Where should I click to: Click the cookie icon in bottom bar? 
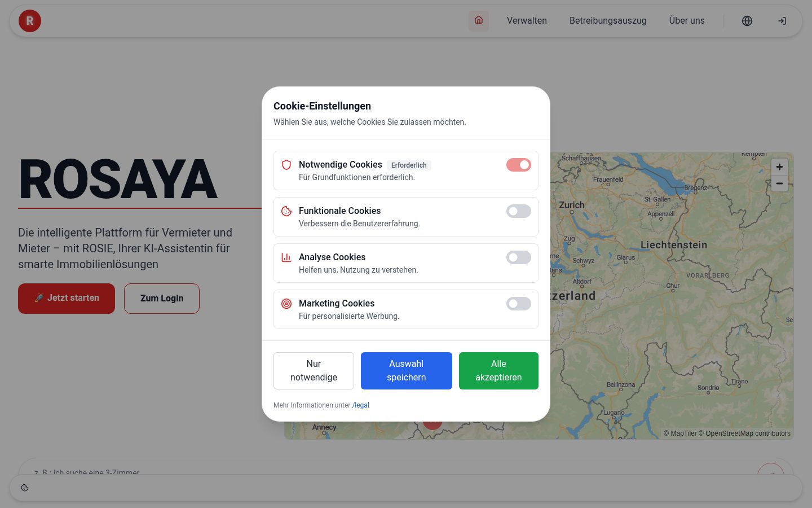pyautogui.click(x=25, y=488)
